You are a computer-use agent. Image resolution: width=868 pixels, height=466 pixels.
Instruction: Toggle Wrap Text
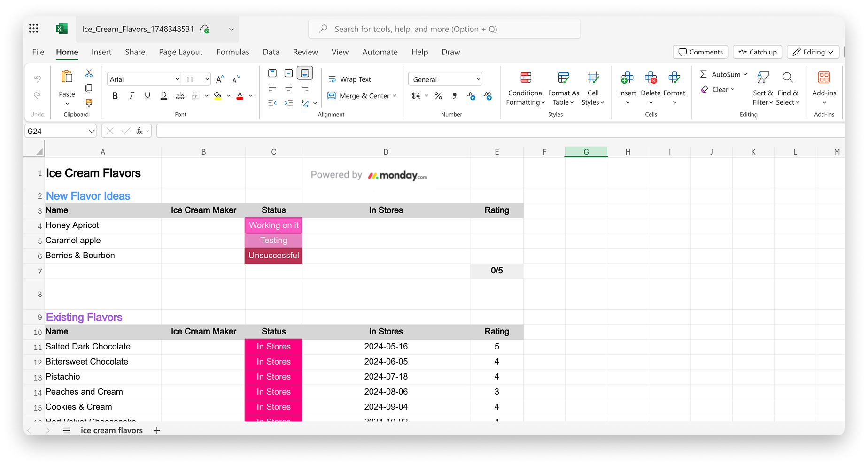[349, 79]
